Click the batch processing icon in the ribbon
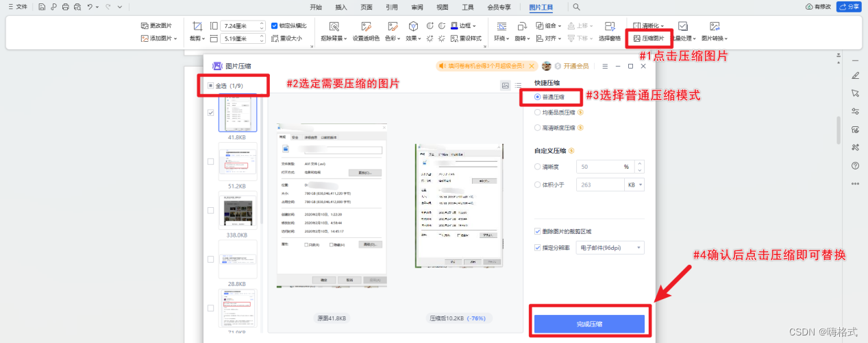The image size is (868, 343). tap(682, 26)
